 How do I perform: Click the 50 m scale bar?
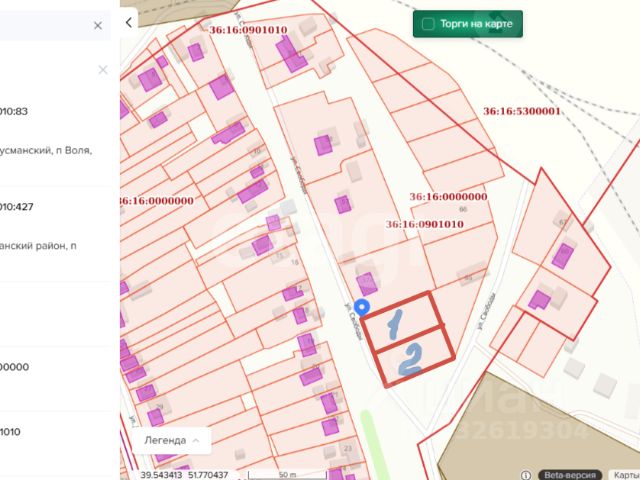pyautogui.click(x=287, y=475)
